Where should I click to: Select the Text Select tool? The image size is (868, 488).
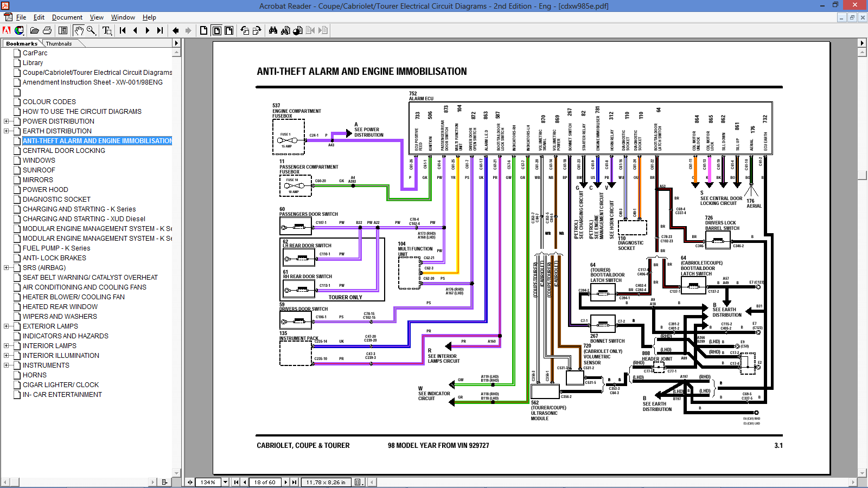(107, 30)
